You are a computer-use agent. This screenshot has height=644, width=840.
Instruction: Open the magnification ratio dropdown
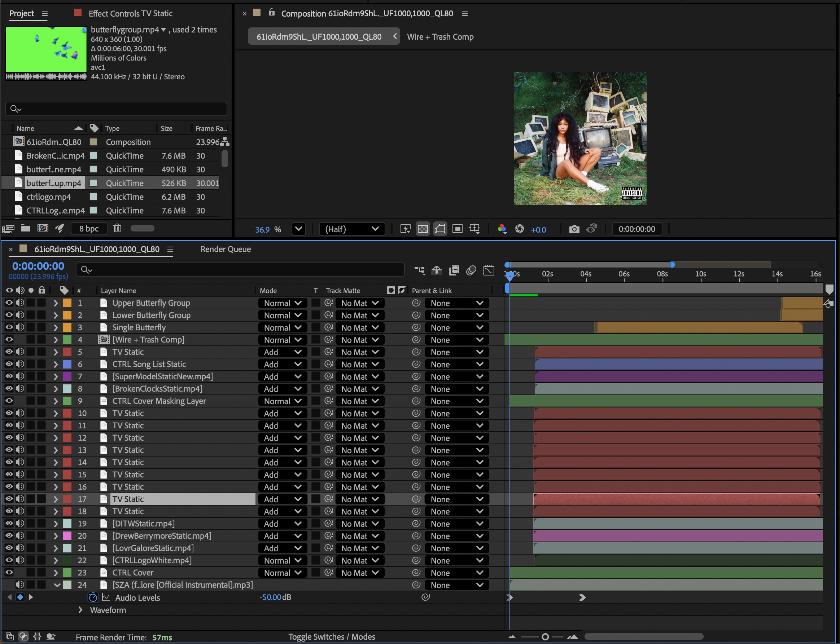(298, 229)
